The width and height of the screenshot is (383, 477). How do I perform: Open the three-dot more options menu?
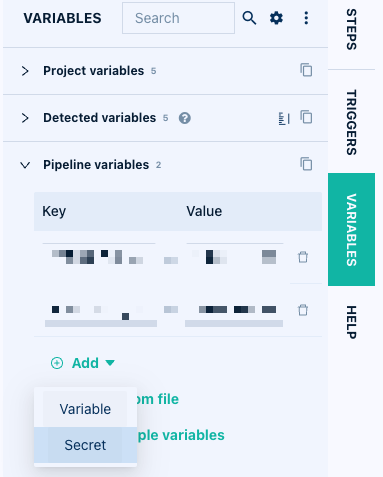point(306,18)
